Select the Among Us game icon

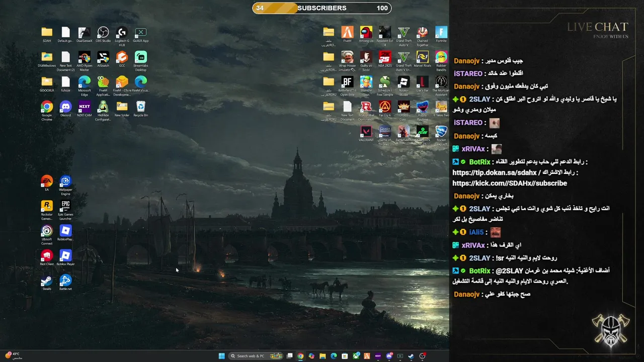[366, 35]
